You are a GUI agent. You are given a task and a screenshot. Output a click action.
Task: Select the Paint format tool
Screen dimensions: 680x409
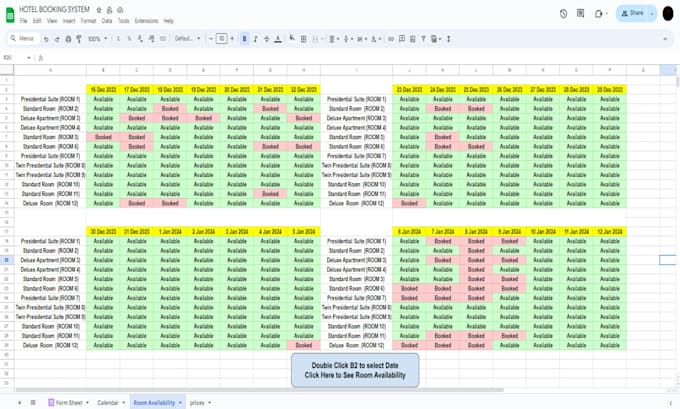pos(79,39)
